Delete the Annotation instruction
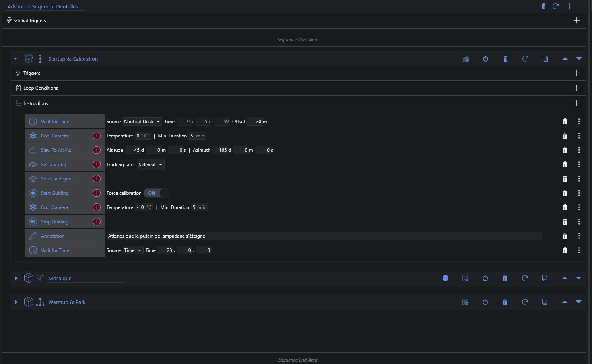 point(565,236)
